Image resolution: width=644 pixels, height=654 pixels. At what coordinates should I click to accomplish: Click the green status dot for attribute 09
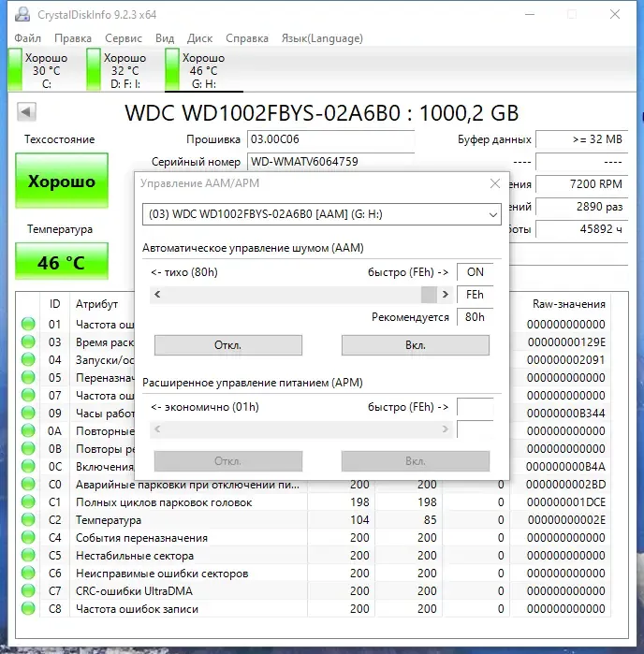click(28, 413)
